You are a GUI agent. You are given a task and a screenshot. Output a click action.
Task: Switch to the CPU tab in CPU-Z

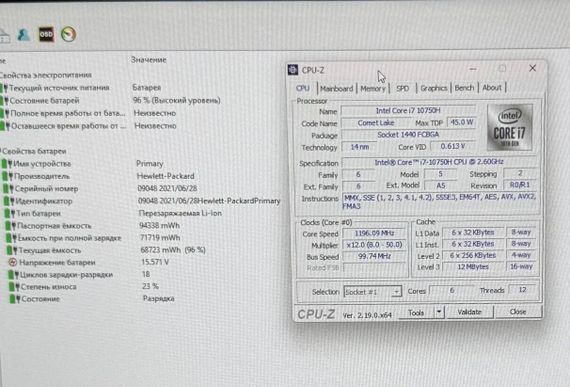point(302,88)
